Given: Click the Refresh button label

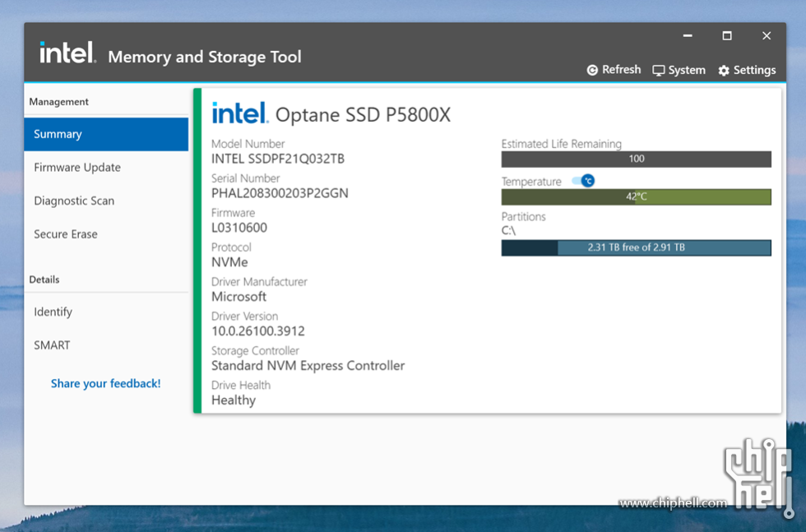Looking at the screenshot, I should point(622,69).
